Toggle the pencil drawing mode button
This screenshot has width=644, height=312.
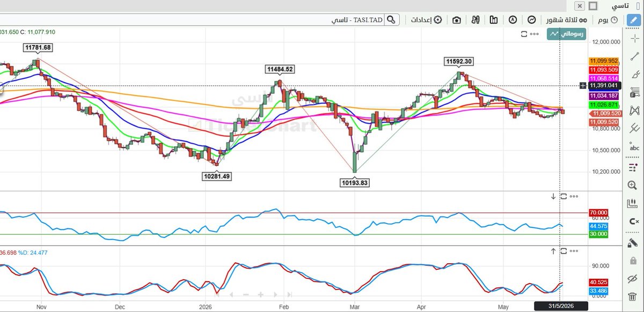pyautogui.click(x=635, y=20)
